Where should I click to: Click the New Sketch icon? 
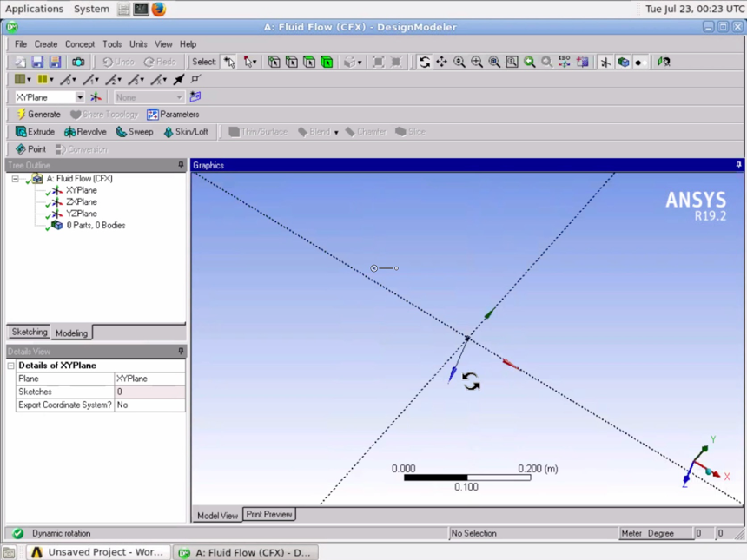coord(195,97)
